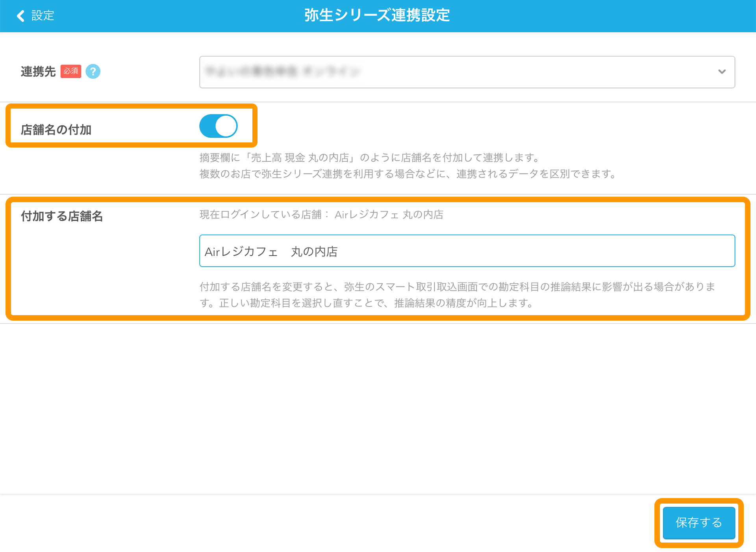
Task: Click the 付加する店舗名 input field
Action: pos(467,251)
